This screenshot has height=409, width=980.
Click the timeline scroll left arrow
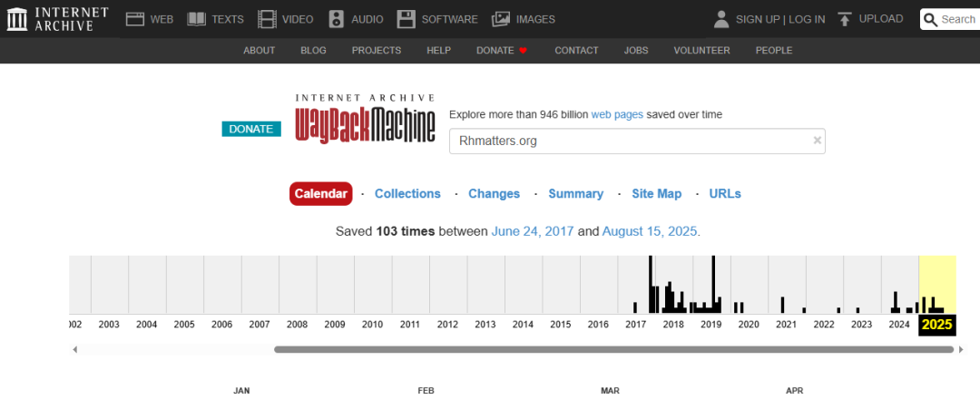point(75,350)
